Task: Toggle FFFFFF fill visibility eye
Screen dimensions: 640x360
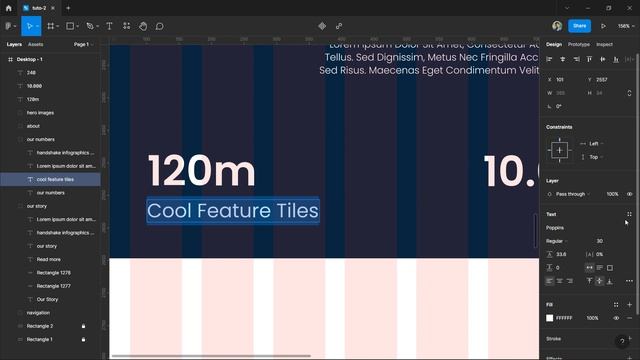Action: [616, 318]
